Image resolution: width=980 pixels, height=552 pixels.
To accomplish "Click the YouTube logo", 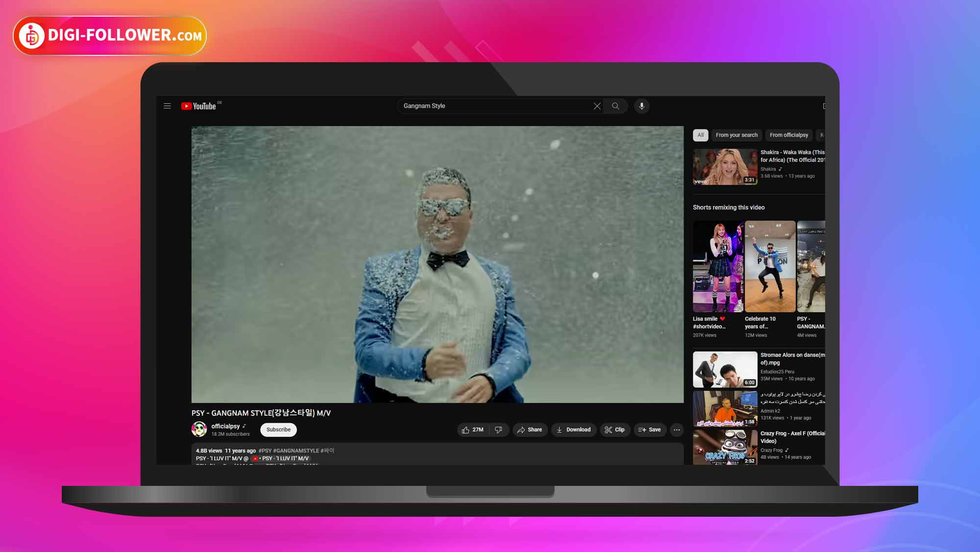I will coord(199,106).
